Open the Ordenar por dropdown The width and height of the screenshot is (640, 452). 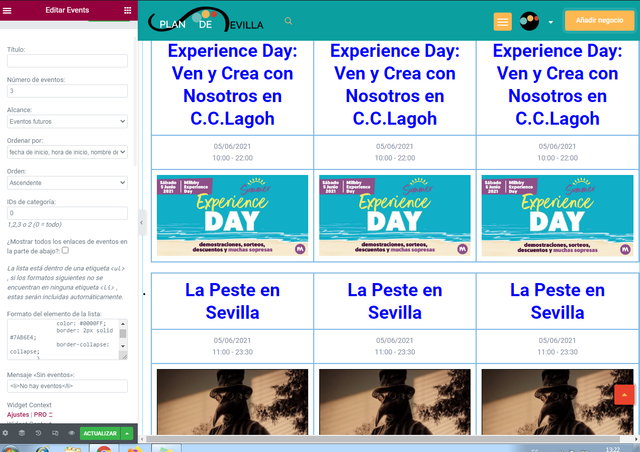pos(67,152)
